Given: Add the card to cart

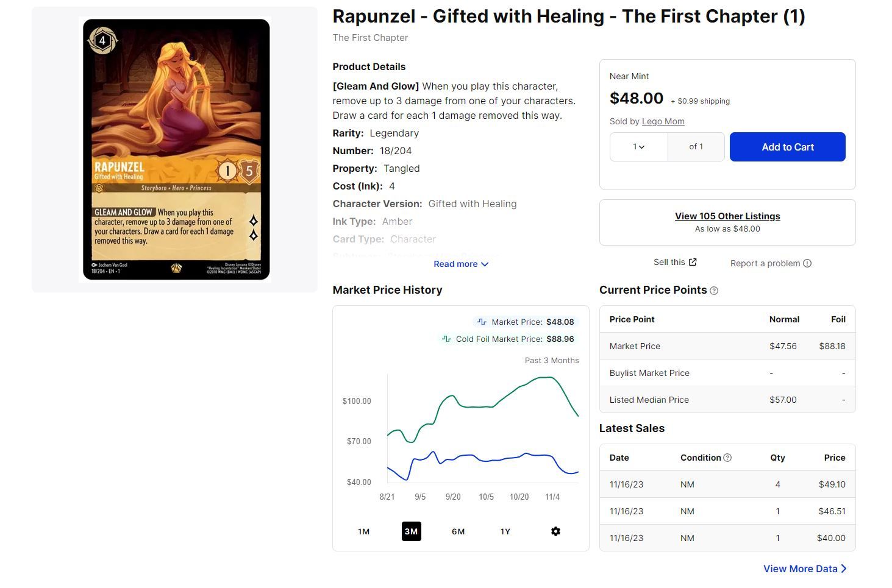Looking at the screenshot, I should click(788, 147).
